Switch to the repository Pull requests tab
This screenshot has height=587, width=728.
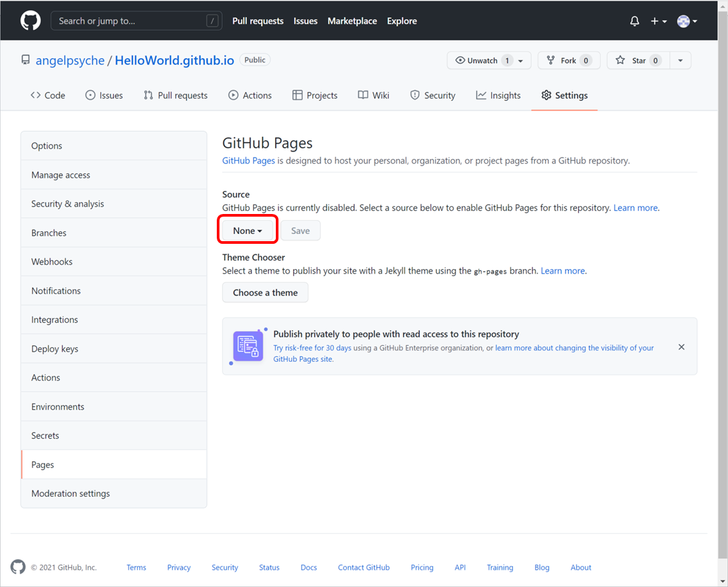(176, 95)
